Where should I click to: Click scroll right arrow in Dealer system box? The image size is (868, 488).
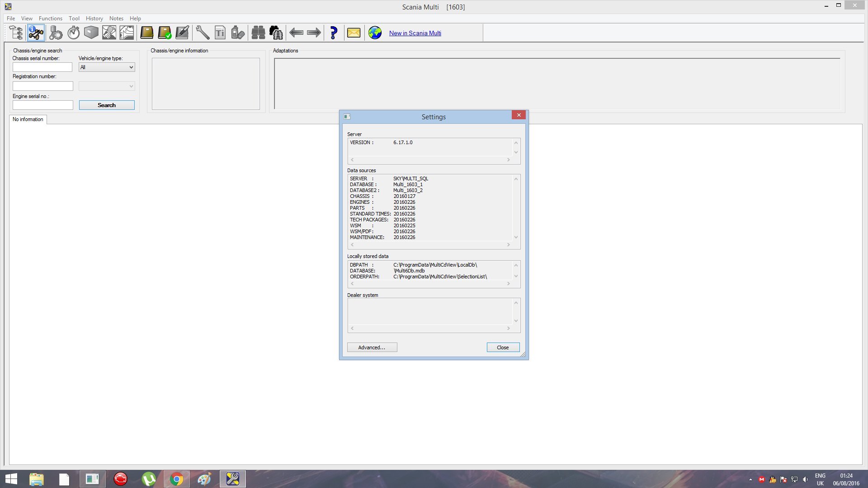pyautogui.click(x=508, y=328)
